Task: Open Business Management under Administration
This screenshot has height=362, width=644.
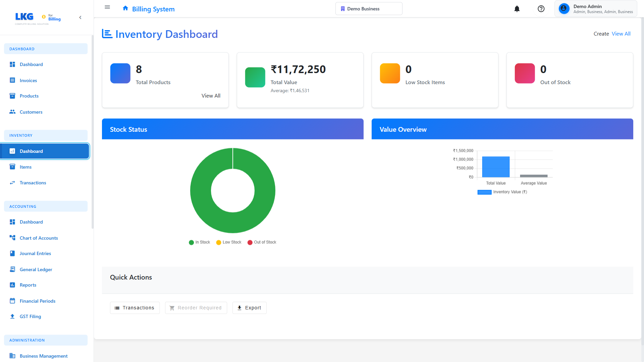Action: (43, 356)
